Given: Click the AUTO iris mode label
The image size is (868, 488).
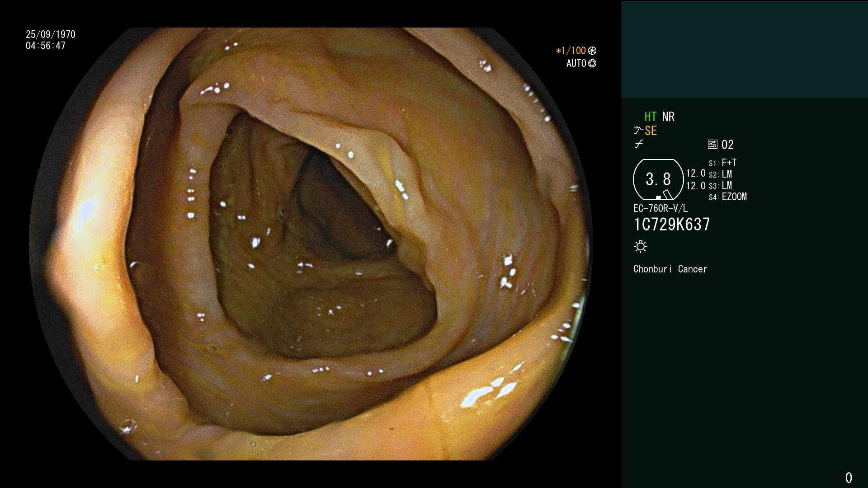Looking at the screenshot, I should tap(576, 63).
